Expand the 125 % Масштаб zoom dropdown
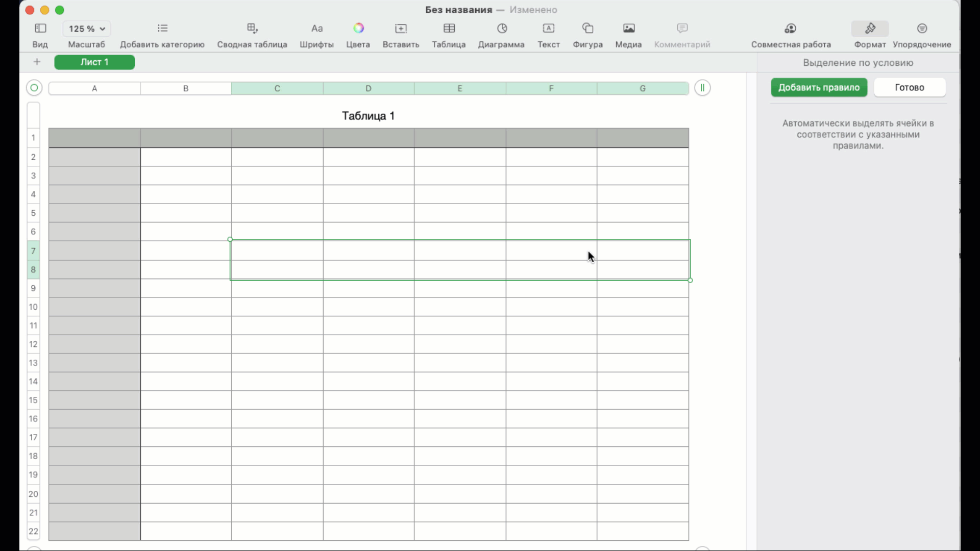Viewport: 980px width, 551px height. [x=87, y=29]
